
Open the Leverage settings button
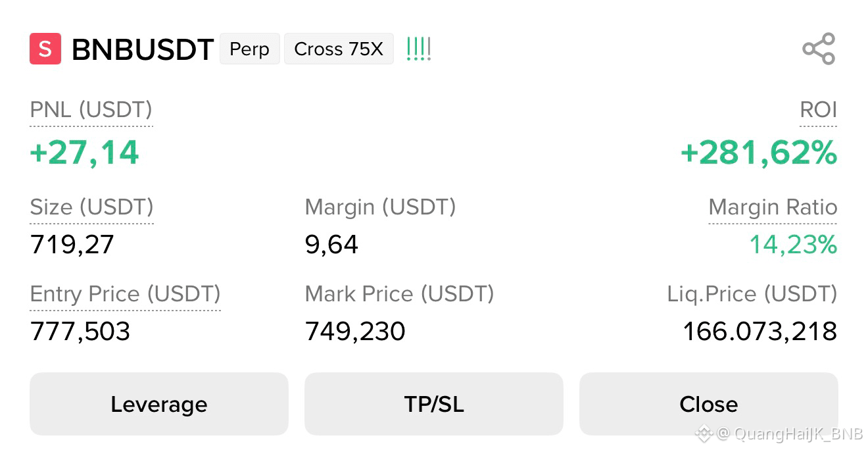pos(159,404)
